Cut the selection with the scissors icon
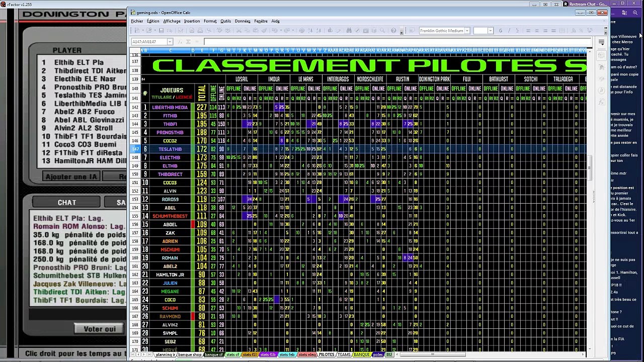 [239, 31]
